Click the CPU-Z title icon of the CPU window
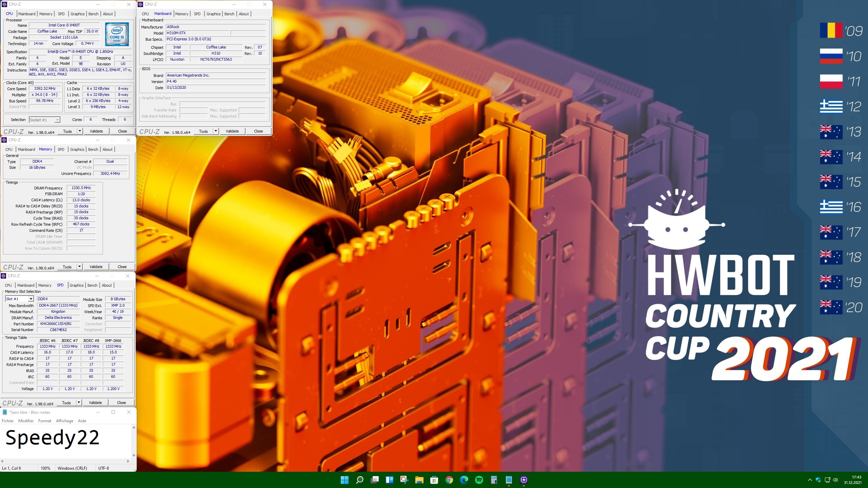Screen dimensions: 868x488 (4, 4)
